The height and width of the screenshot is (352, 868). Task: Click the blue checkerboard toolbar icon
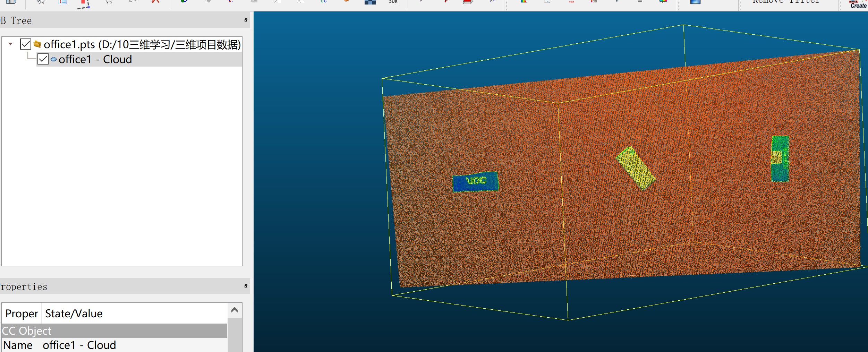[370, 2]
